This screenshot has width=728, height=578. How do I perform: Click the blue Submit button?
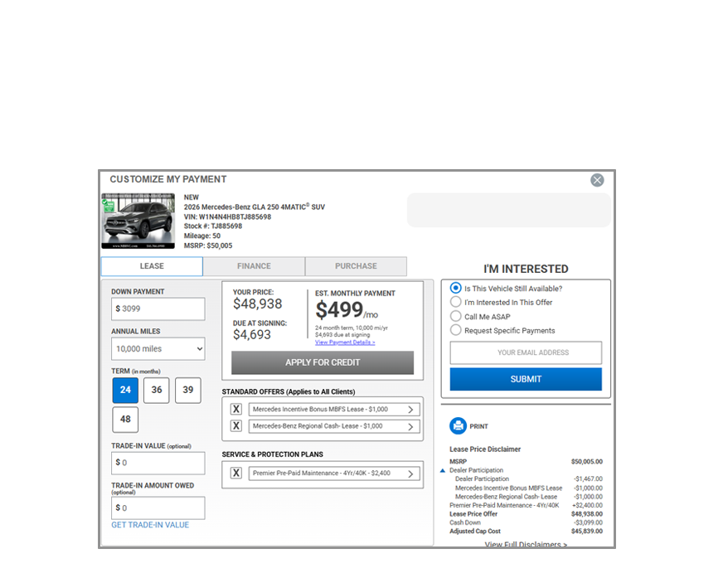(x=526, y=379)
